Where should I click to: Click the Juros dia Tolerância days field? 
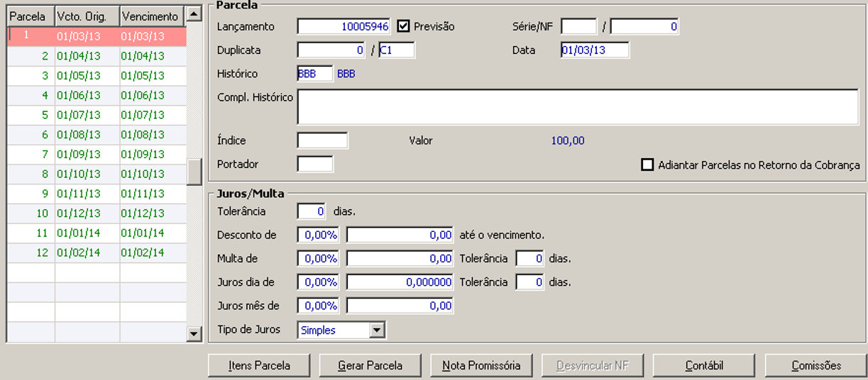(x=530, y=282)
